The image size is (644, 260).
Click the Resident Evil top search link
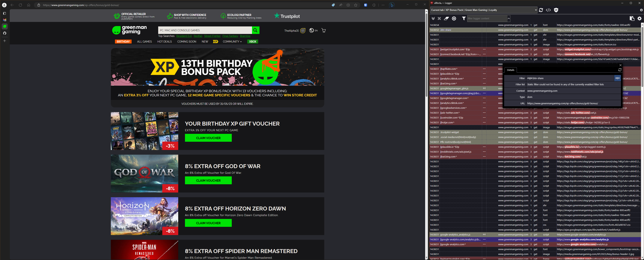coord(184,36)
